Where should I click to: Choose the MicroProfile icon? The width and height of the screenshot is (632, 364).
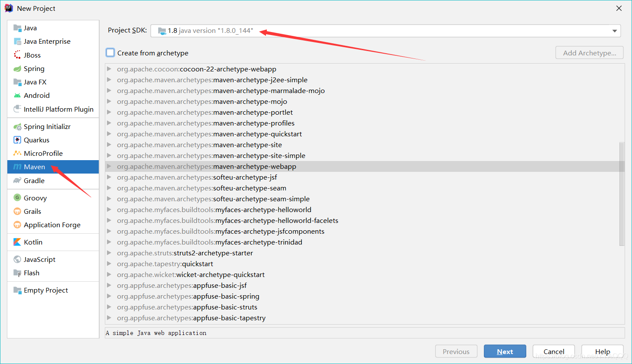pyautogui.click(x=17, y=153)
